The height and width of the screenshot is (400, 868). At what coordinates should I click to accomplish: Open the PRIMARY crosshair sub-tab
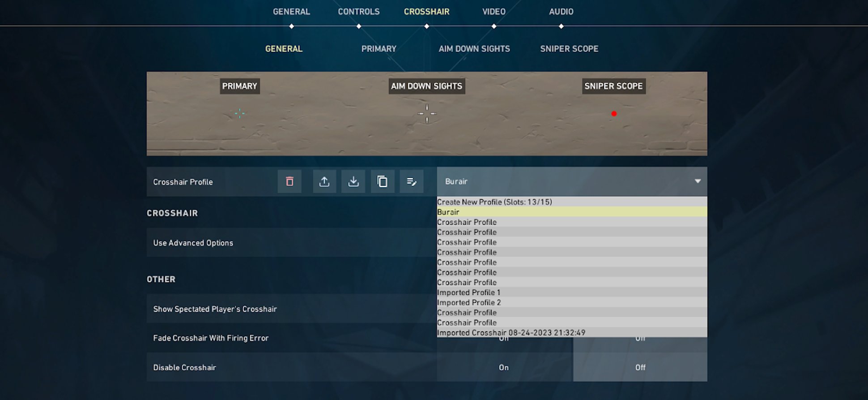[379, 49]
